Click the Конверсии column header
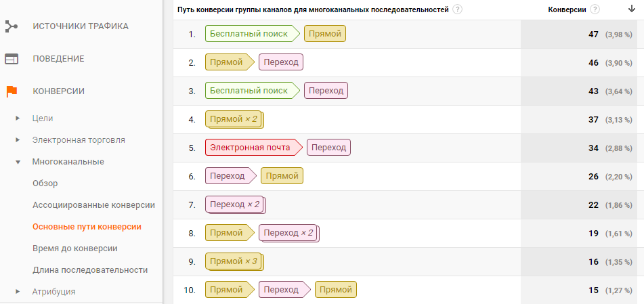644x304 pixels. (x=567, y=9)
